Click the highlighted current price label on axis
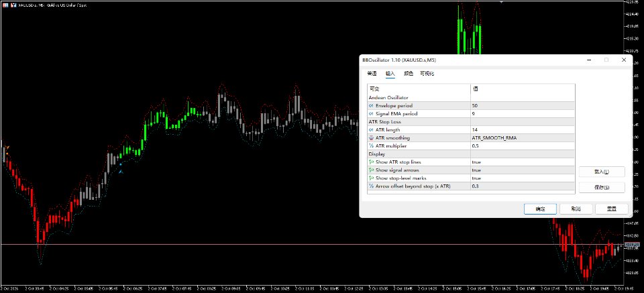 click(x=633, y=245)
